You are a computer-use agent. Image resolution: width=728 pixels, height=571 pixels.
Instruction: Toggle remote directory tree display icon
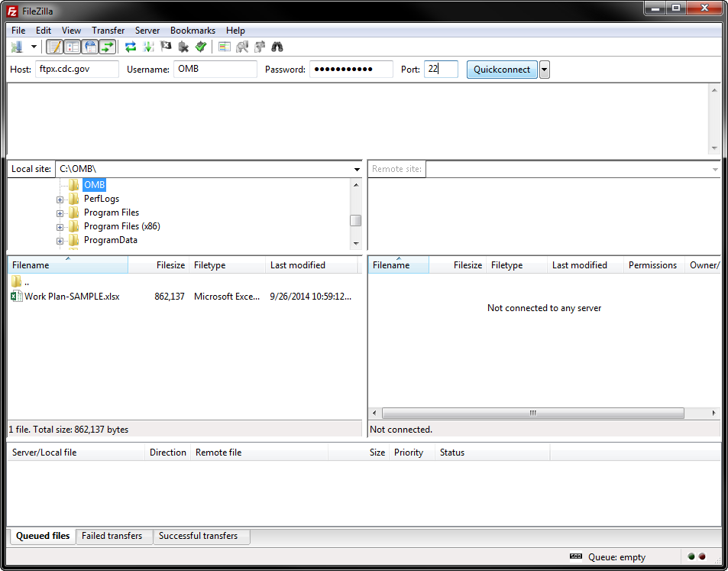(90, 47)
